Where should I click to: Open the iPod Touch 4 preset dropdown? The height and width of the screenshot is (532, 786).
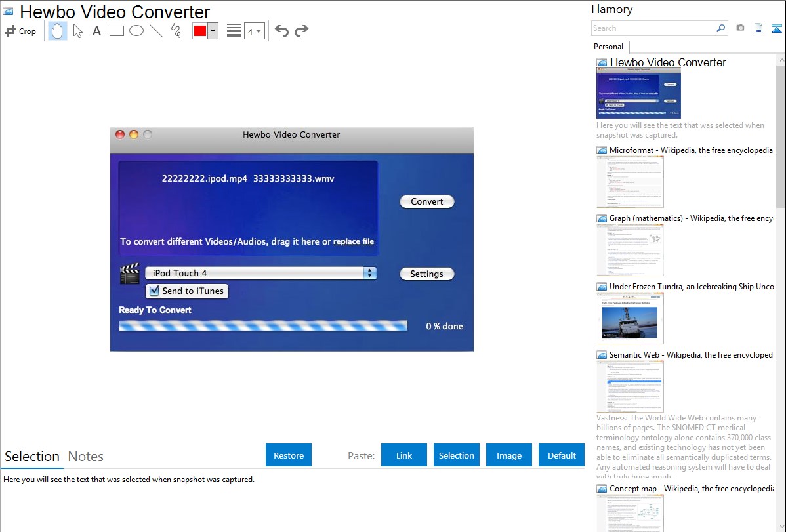pyautogui.click(x=260, y=273)
